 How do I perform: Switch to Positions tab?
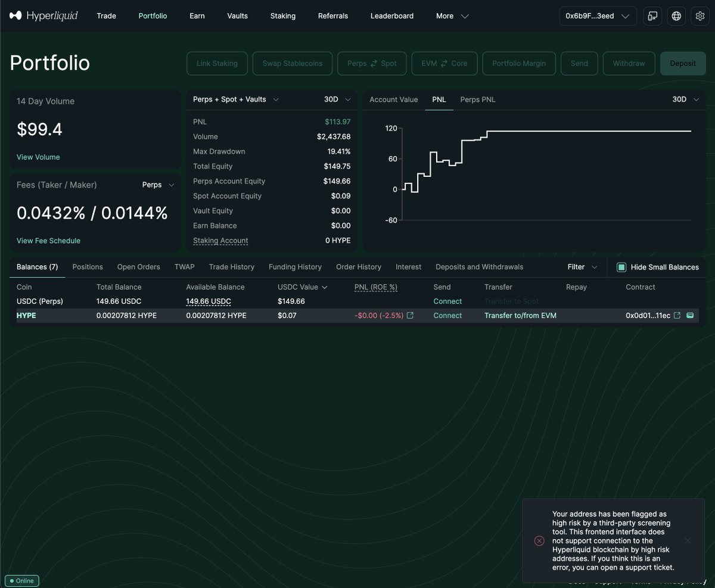point(88,267)
